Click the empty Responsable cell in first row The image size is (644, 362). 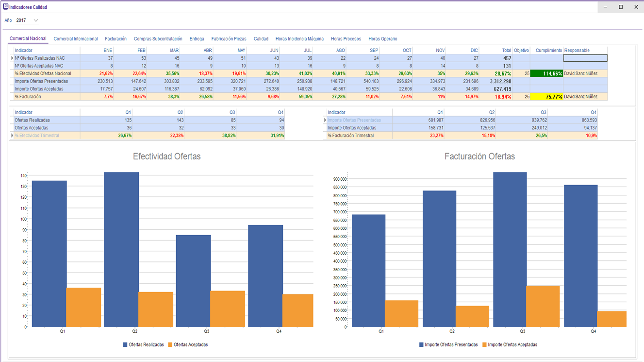point(585,58)
